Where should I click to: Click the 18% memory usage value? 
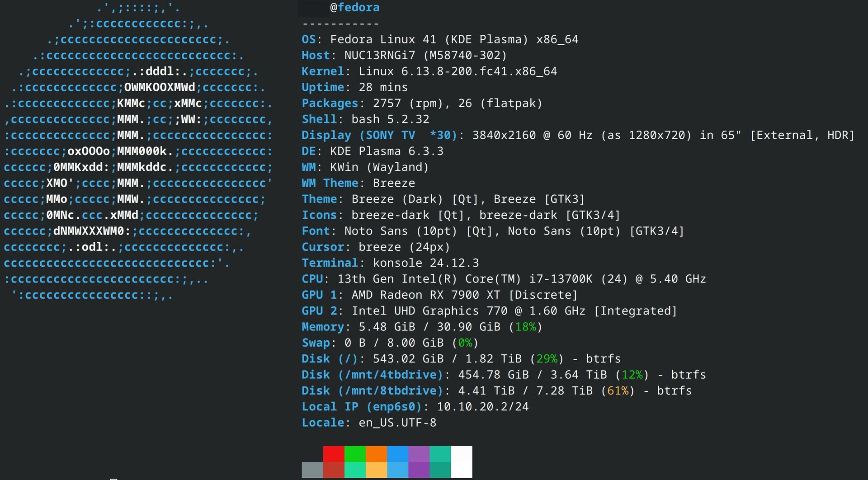tap(525, 327)
